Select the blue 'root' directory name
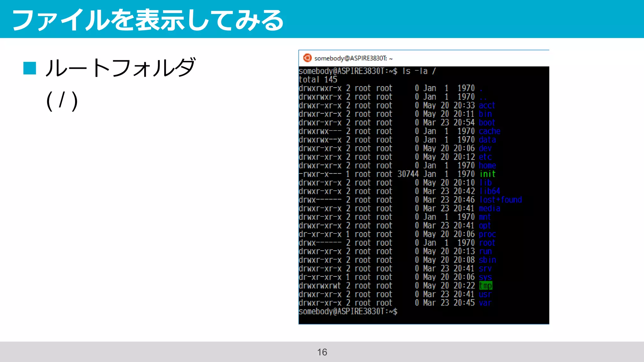 [x=487, y=243]
